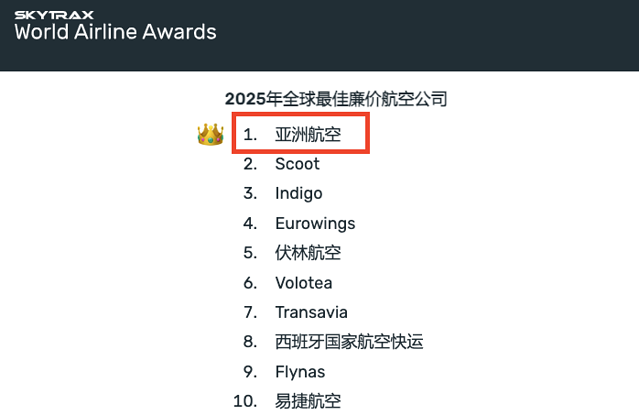Open the Eurowings list entry
639x415 pixels.
point(315,223)
